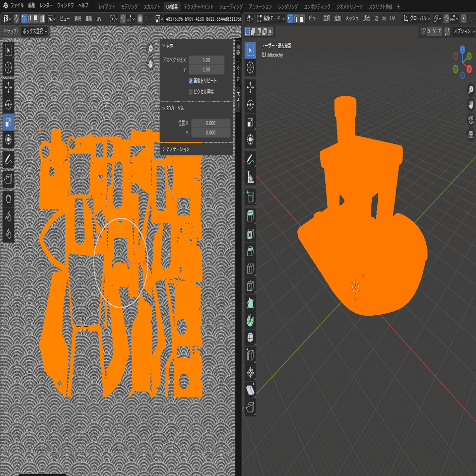The image size is (476, 476).
Task: Switch 3D viewport to face select mode
Action: point(302,18)
